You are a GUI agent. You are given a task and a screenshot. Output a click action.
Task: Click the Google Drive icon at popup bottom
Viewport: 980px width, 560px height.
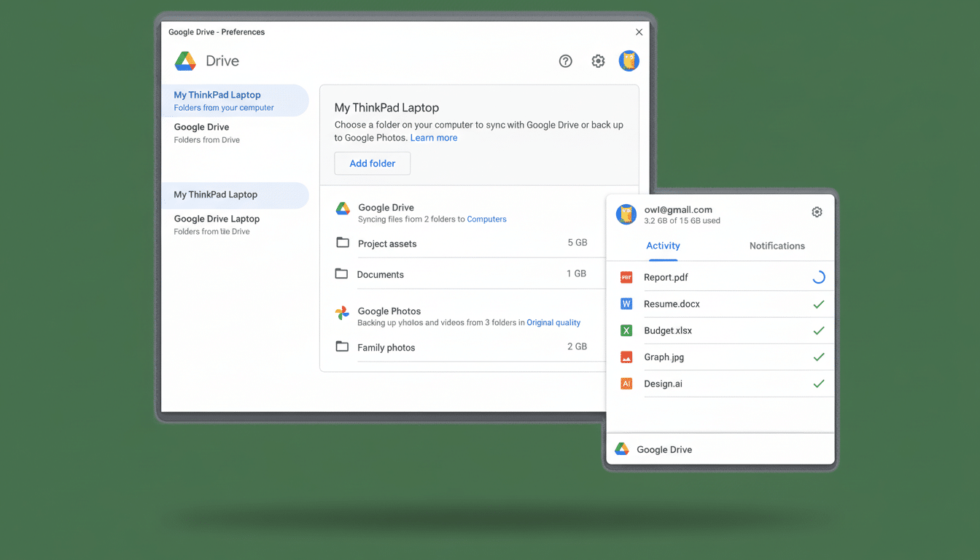[622, 448]
